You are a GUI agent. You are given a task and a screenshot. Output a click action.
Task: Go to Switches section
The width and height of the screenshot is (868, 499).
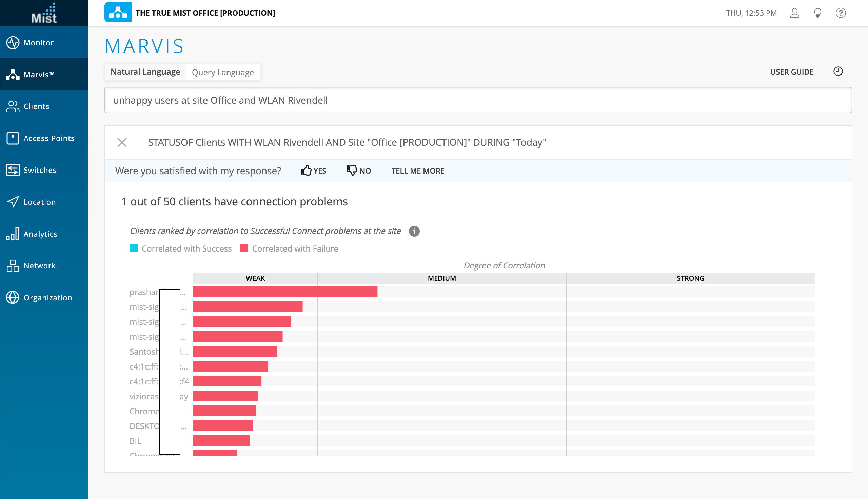point(39,170)
